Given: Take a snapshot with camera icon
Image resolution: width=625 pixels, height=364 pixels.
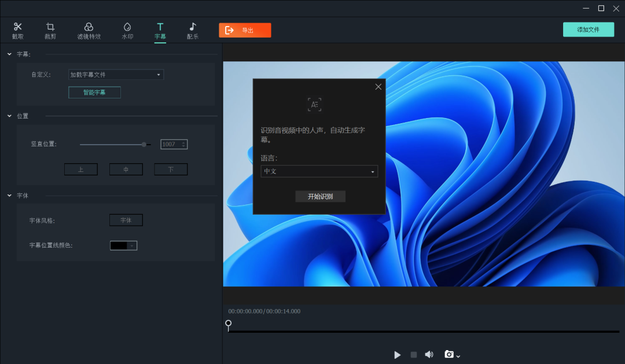Looking at the screenshot, I should 449,354.
